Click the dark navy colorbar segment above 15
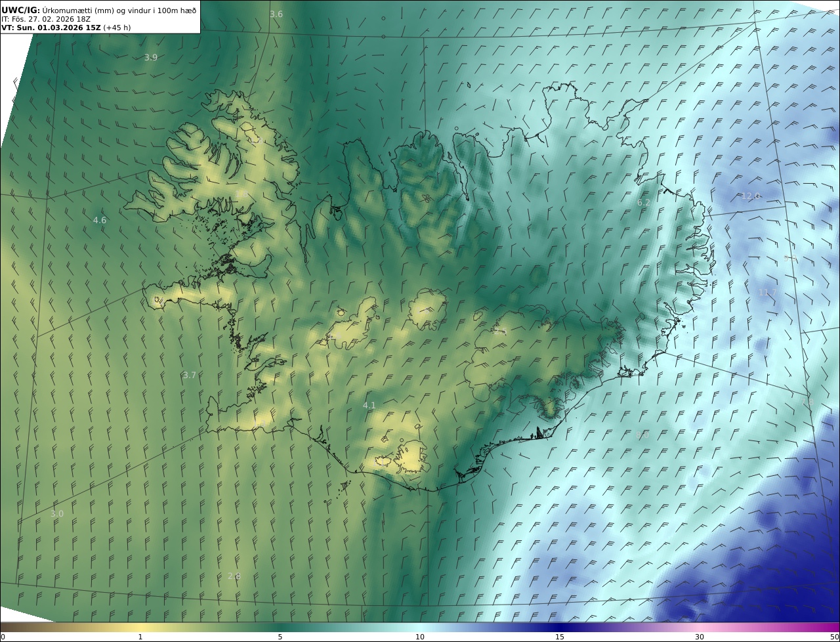The image size is (840, 642). [x=560, y=627]
